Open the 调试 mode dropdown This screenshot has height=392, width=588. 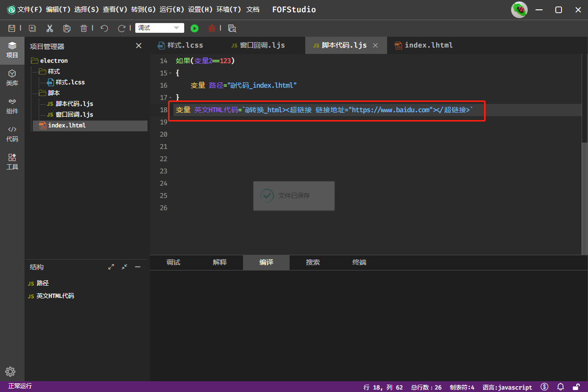[x=160, y=28]
